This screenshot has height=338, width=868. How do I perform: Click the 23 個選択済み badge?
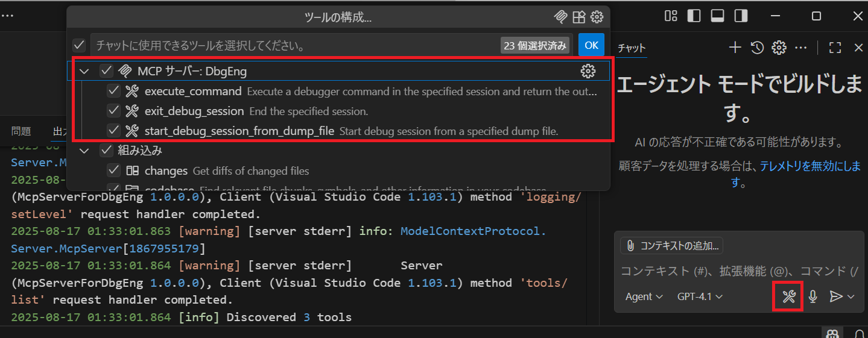click(x=535, y=45)
